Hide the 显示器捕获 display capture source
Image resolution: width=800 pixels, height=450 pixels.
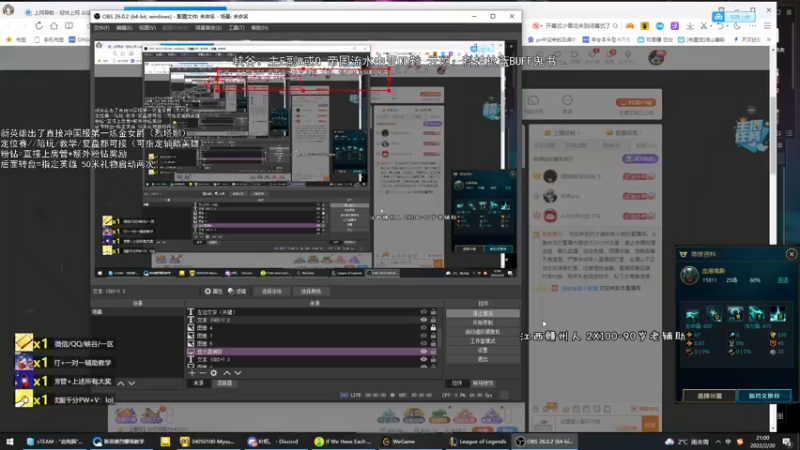point(423,352)
